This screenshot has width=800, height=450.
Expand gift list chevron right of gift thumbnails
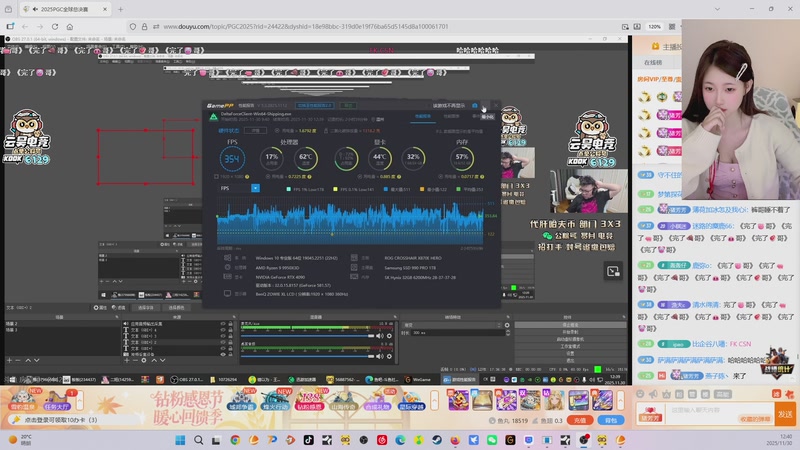621,401
